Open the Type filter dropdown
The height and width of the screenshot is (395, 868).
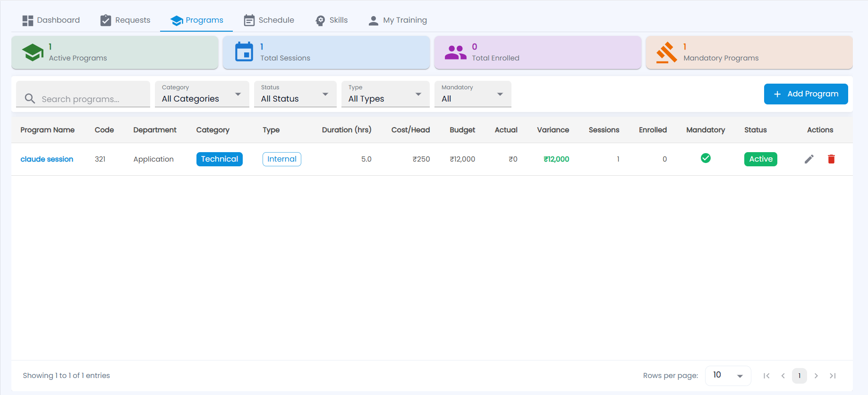[385, 94]
